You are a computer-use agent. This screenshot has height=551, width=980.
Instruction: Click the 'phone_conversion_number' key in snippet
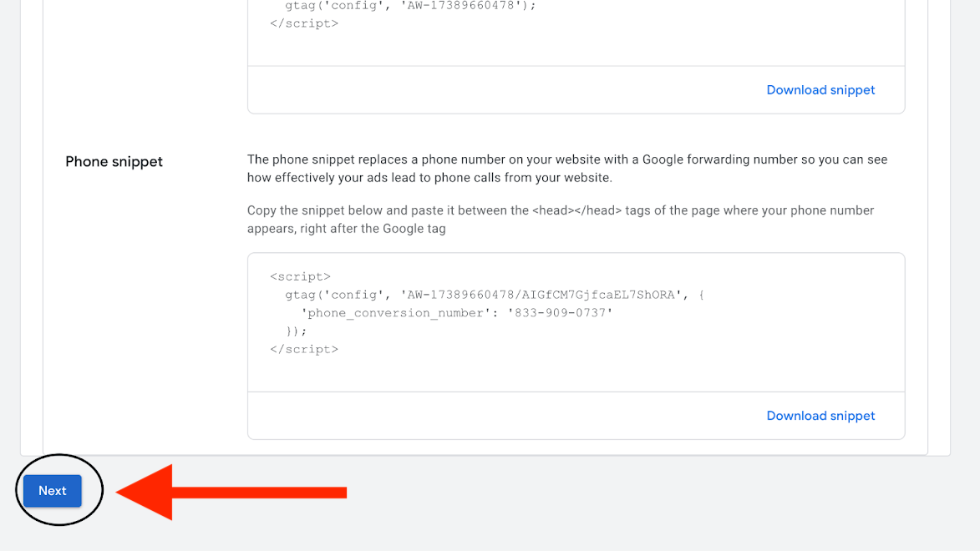[396, 313]
